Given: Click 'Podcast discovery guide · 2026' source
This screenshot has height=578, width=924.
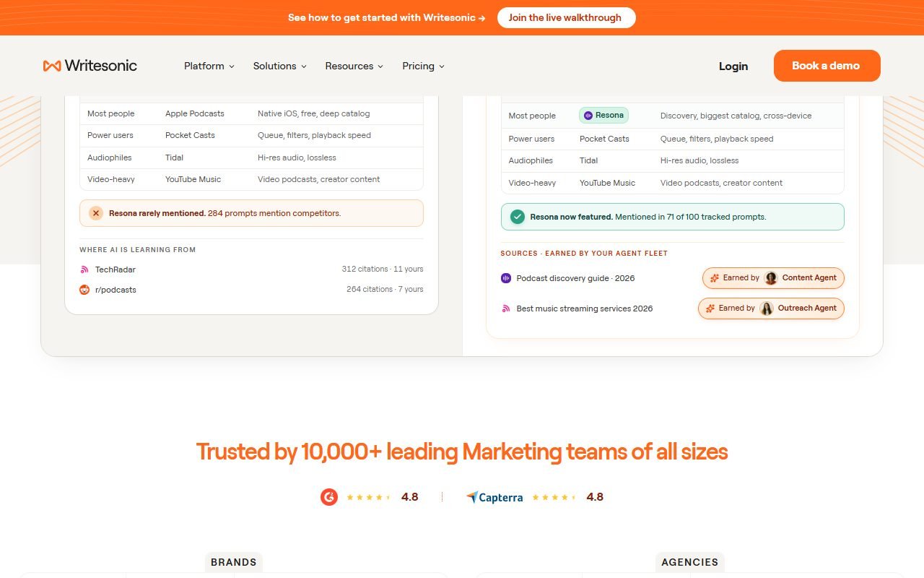Looking at the screenshot, I should point(575,278).
